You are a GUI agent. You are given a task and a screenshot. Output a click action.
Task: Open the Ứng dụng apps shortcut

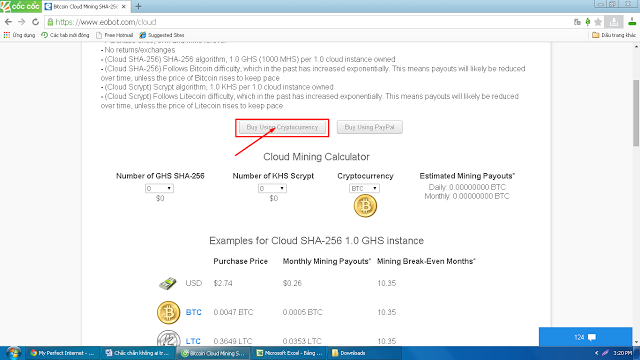(x=19, y=35)
